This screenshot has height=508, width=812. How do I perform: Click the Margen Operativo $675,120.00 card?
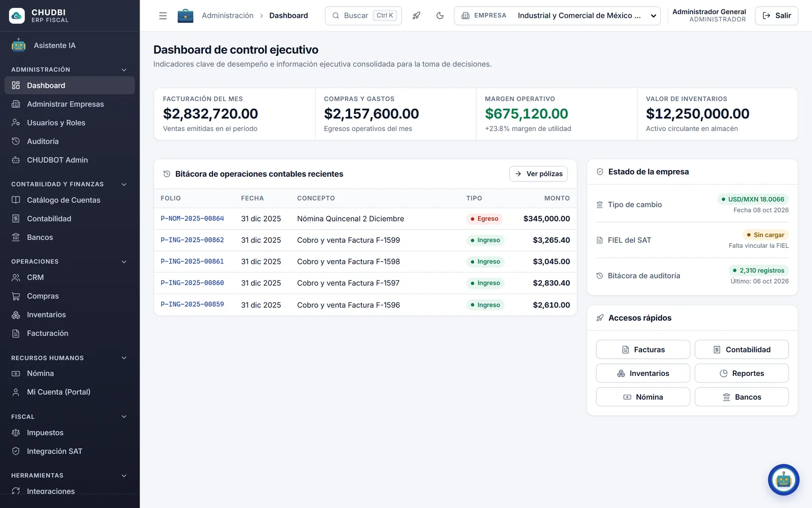557,114
